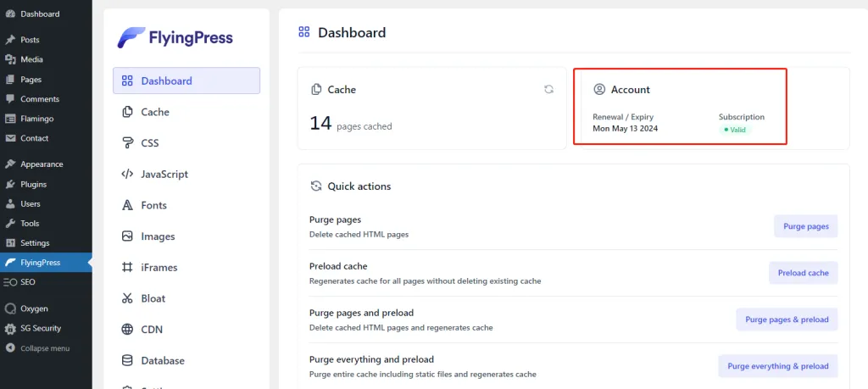The height and width of the screenshot is (389, 868).
Task: Click the FlyingPress logo
Action: coord(175,37)
